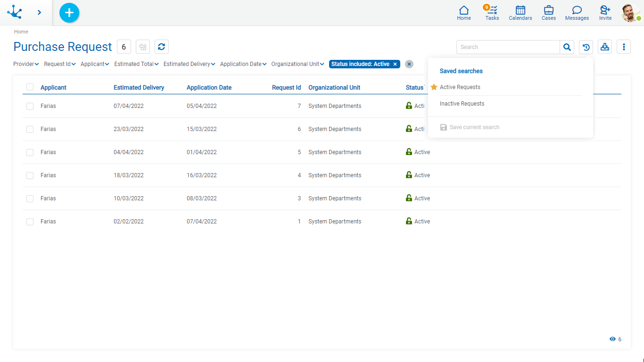
Task: Click the blue plus create button
Action: pos(69,13)
